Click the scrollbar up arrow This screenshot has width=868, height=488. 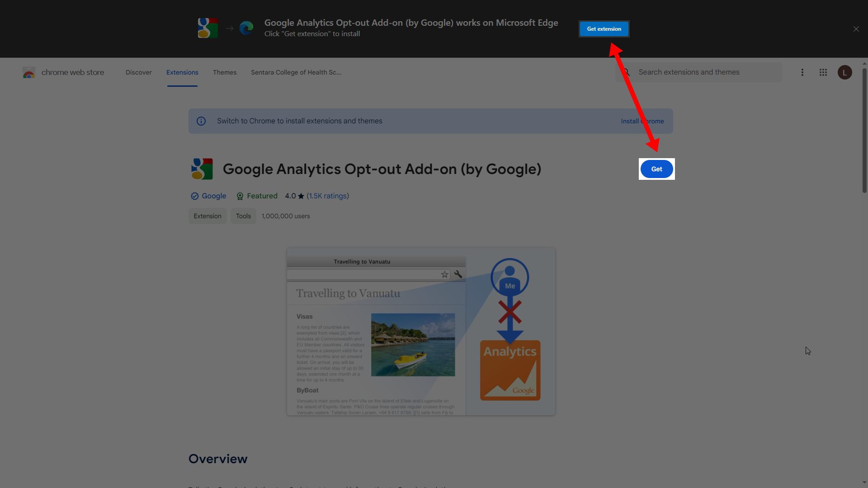click(x=864, y=64)
